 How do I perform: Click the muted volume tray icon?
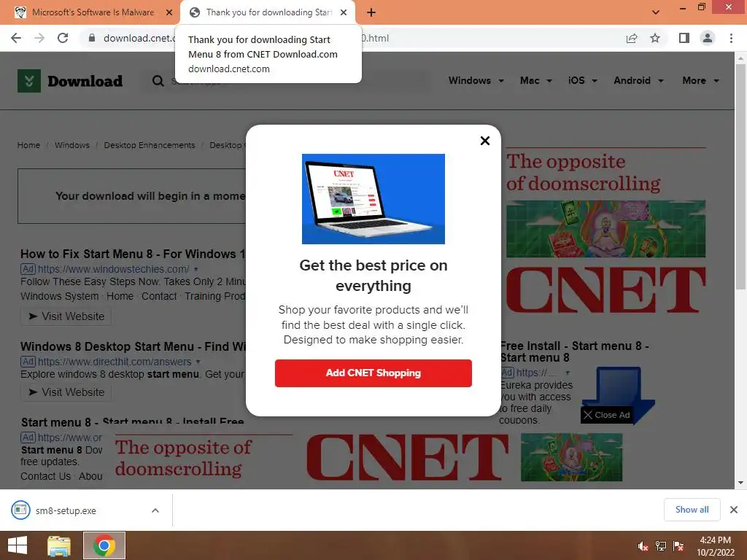tap(643, 546)
